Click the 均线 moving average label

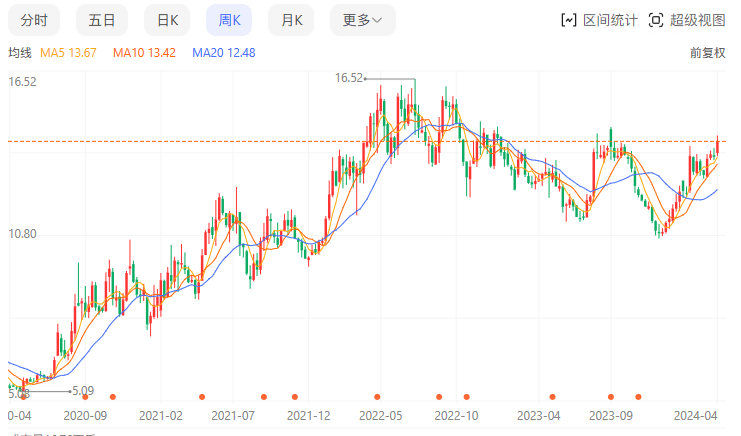pyautogui.click(x=20, y=53)
